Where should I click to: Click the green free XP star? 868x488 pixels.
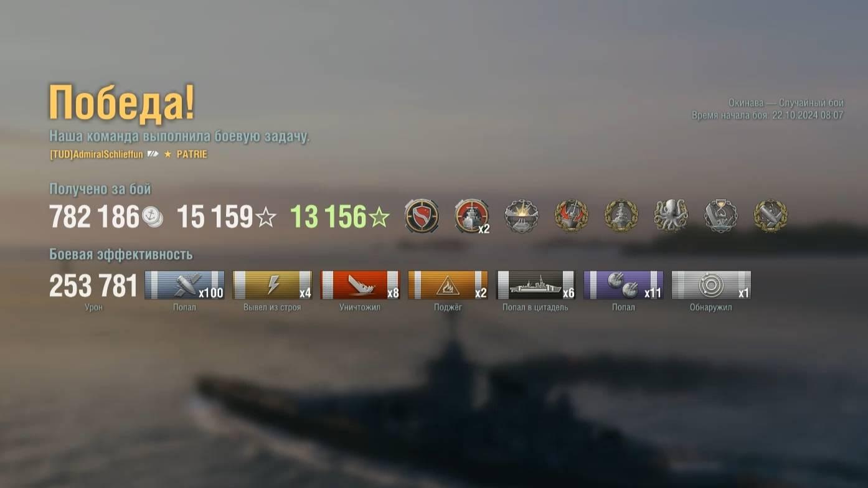click(x=379, y=217)
